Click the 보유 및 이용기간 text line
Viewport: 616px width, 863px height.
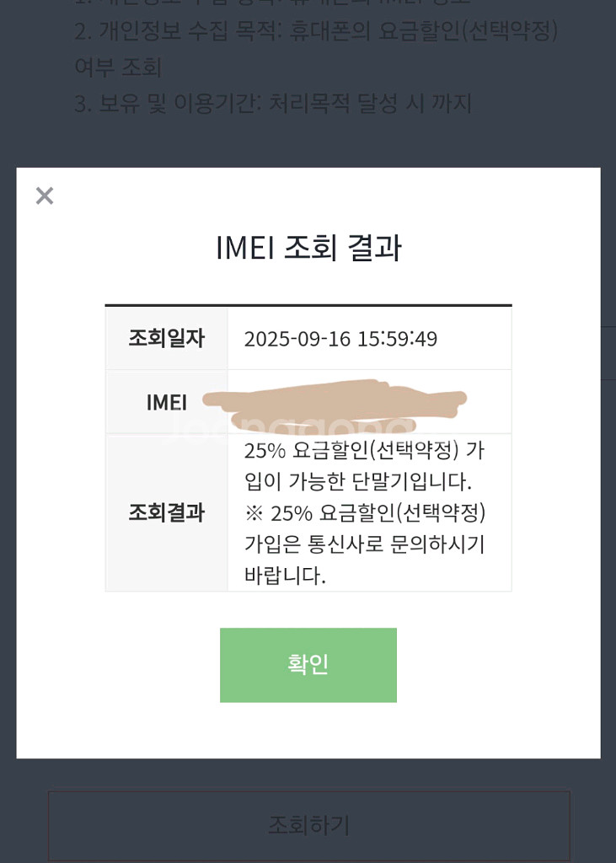click(273, 103)
